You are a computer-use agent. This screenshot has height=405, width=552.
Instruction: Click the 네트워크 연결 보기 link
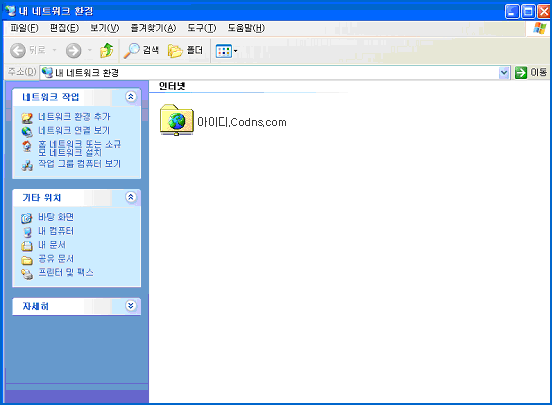(74, 131)
